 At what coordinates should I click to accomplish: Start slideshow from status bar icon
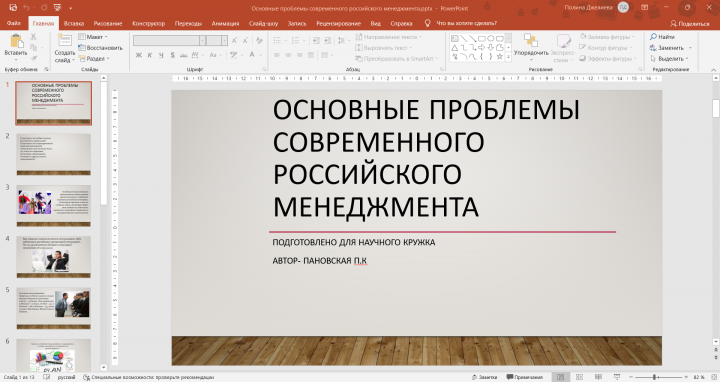pyautogui.click(x=617, y=377)
